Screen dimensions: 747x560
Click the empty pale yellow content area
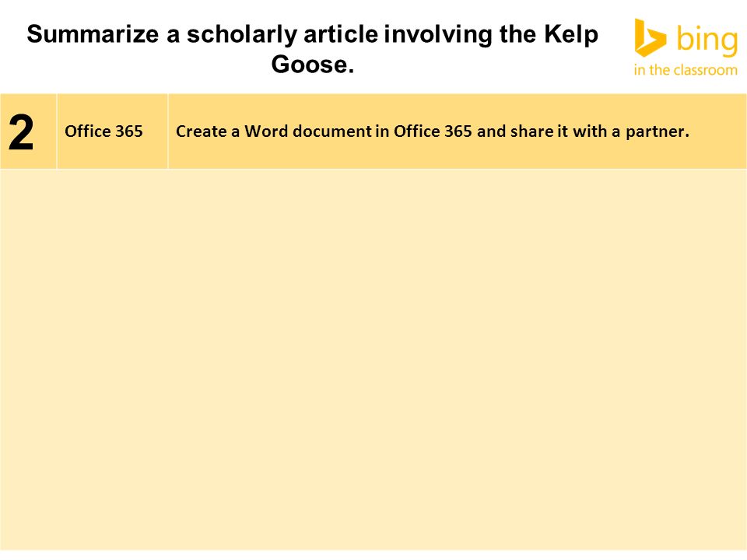point(373,359)
